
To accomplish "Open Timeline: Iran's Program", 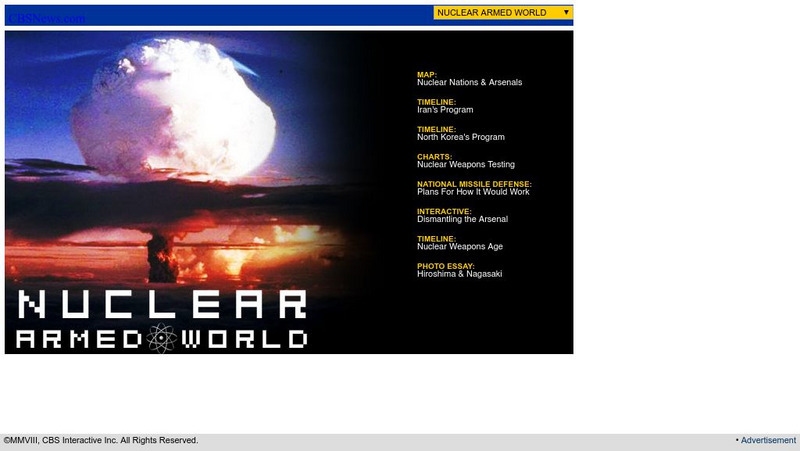I will pyautogui.click(x=445, y=106).
